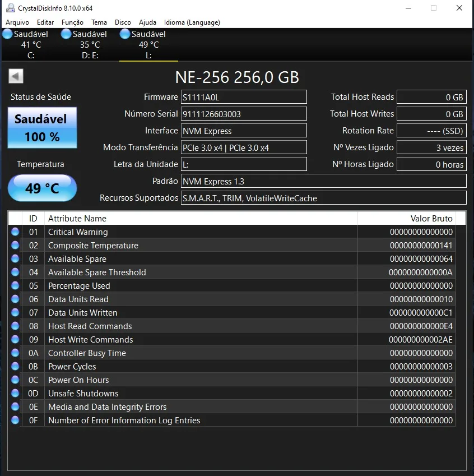This screenshot has height=476, width=474.
Task: Click the Número Serial field
Action: tap(244, 114)
